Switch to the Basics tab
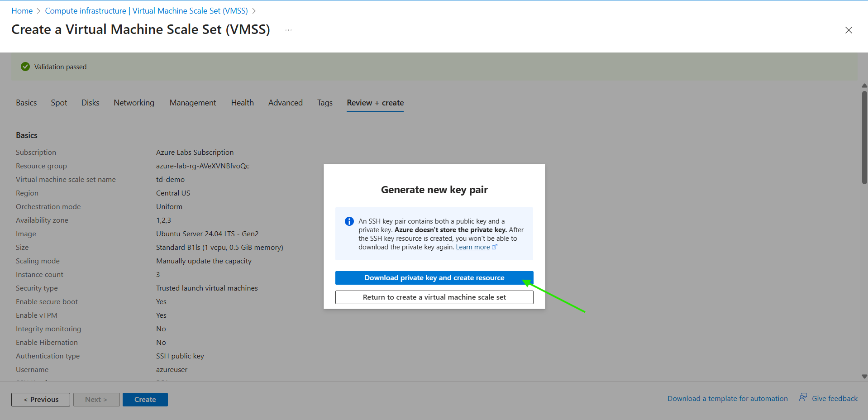868x420 pixels. click(26, 103)
